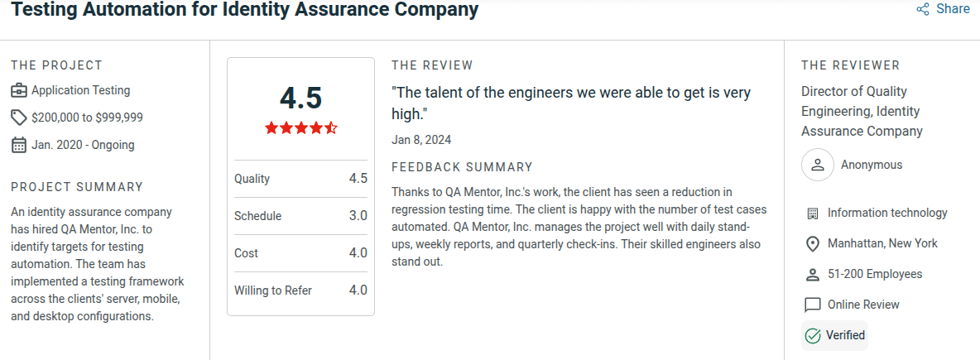The image size is (980, 360).
Task: Click the Verified badge label
Action: pyautogui.click(x=845, y=335)
